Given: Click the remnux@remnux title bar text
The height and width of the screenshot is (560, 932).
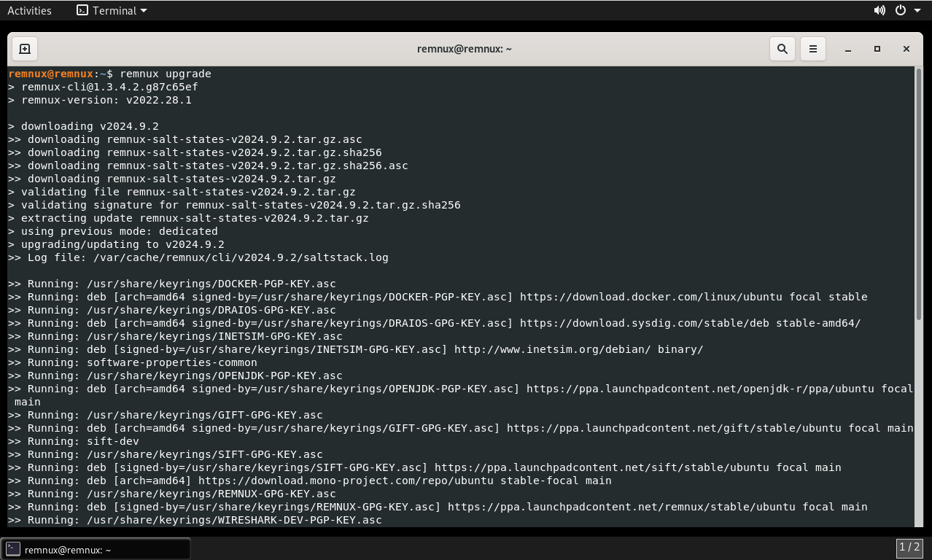Looking at the screenshot, I should (465, 49).
